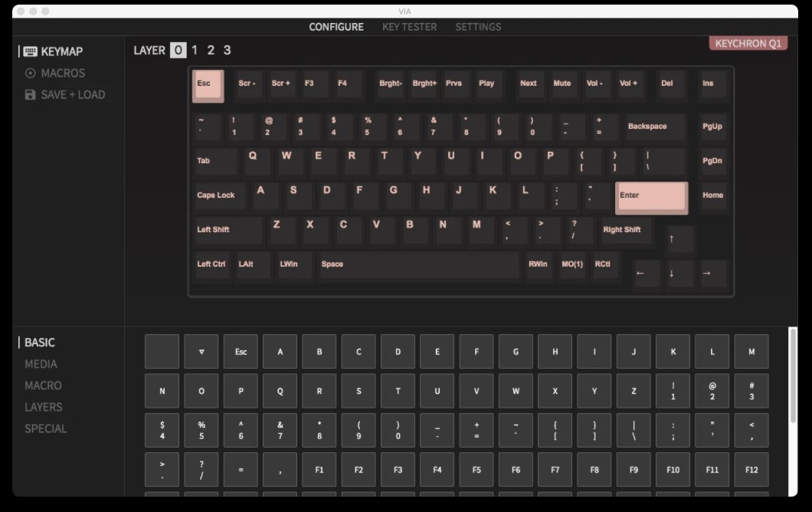The width and height of the screenshot is (812, 512).
Task: Pick the $ 4 keycode in the palette
Action: click(x=162, y=431)
